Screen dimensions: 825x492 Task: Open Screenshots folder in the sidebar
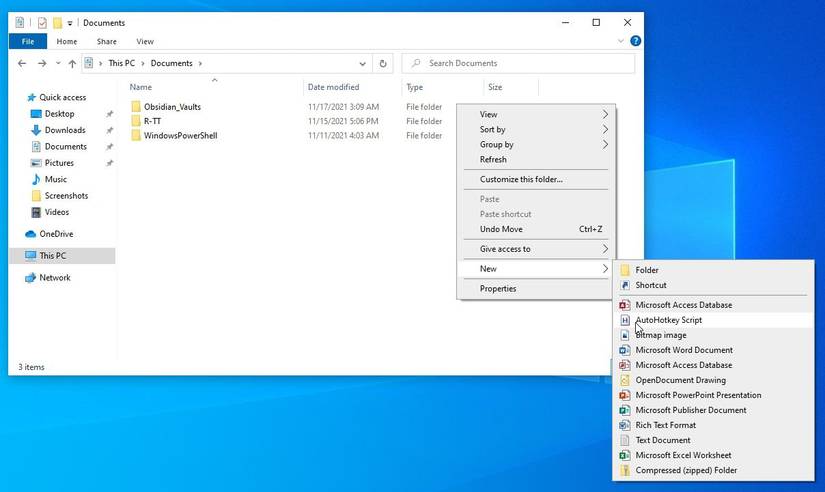point(66,196)
